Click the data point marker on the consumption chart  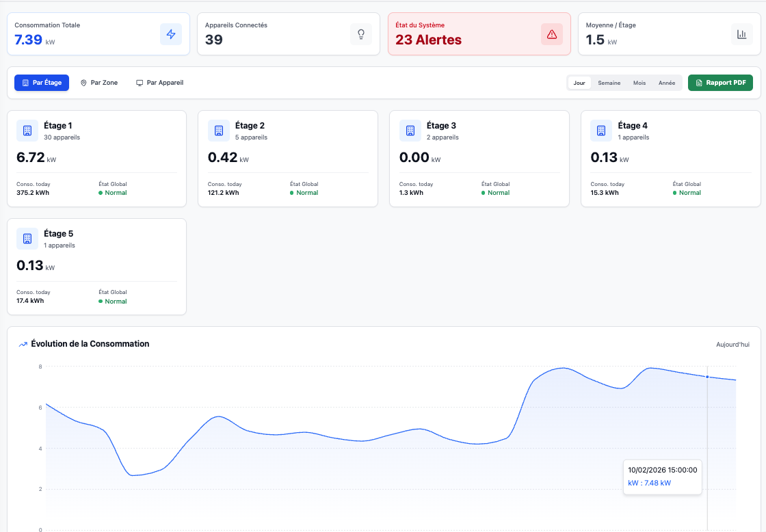point(707,377)
